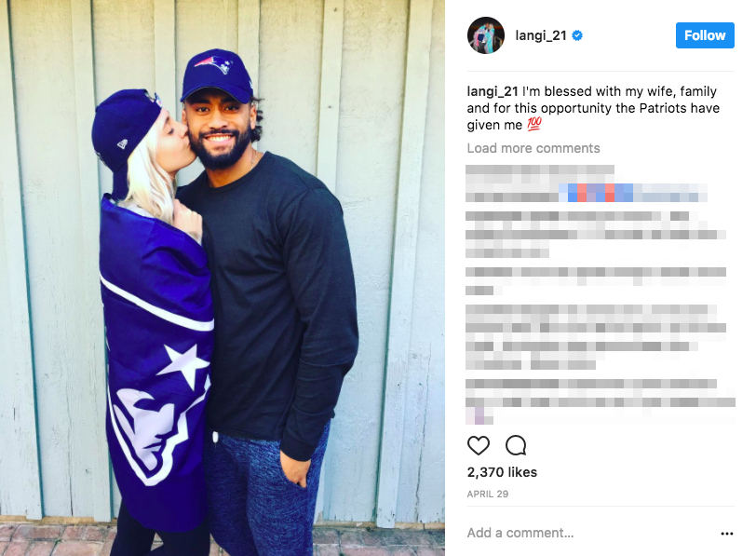
Task: Select the longest four-line blurred comment
Action: (596, 337)
